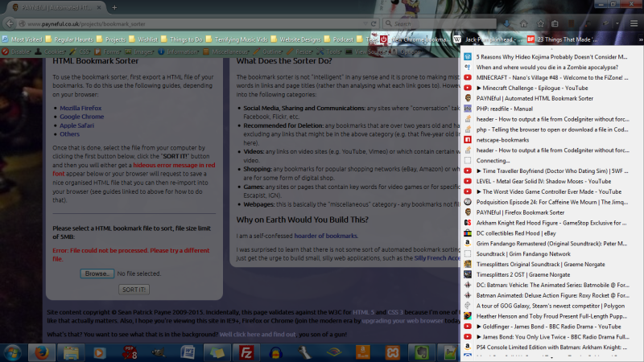
Task: Open Microsoft Word from taskbar
Action: click(188, 352)
